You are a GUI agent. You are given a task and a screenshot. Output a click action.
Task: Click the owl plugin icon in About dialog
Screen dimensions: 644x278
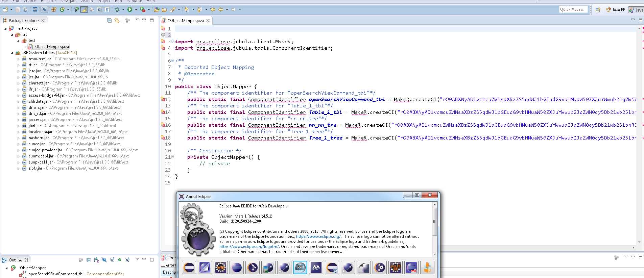[300, 268]
